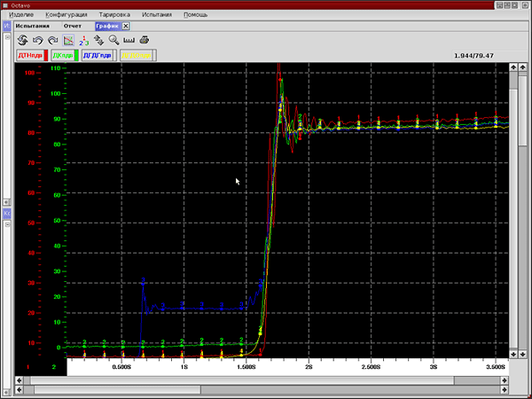Click the ruler measurement icon
Image resolution: width=532 pixels, height=399 pixels.
point(129,40)
